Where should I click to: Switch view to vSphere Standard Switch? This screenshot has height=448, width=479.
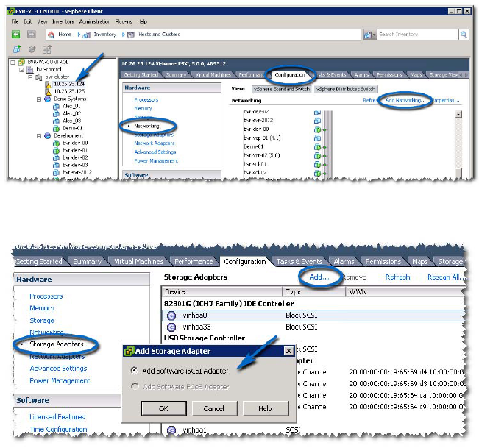pyautogui.click(x=282, y=89)
